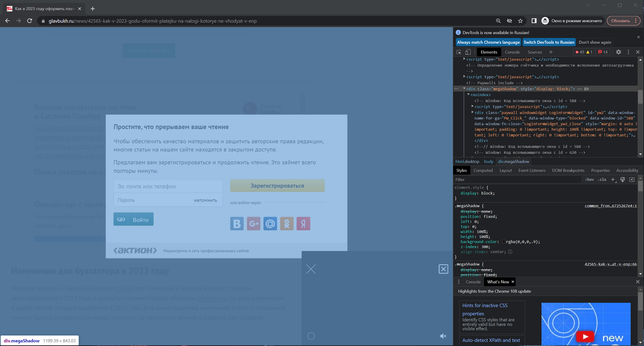Viewport: 644px width, 346px height.
Task: Bookmark this page with the star icon
Action: pyautogui.click(x=520, y=21)
